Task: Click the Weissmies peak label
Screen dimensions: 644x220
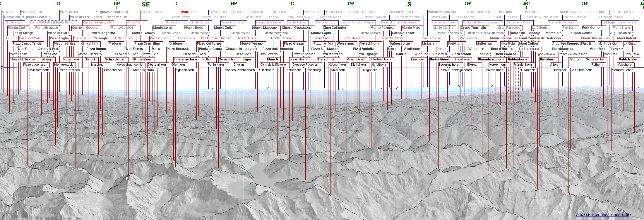Action: (x=345, y=44)
